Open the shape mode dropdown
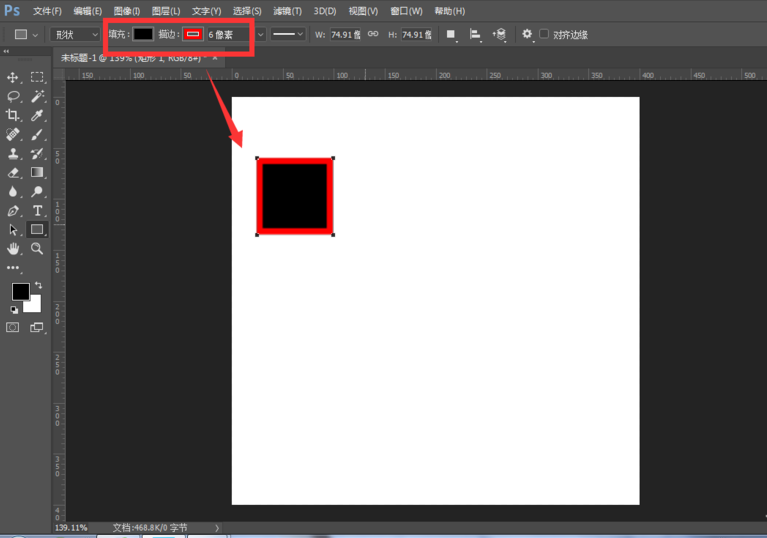The width and height of the screenshot is (767, 538). (x=75, y=34)
